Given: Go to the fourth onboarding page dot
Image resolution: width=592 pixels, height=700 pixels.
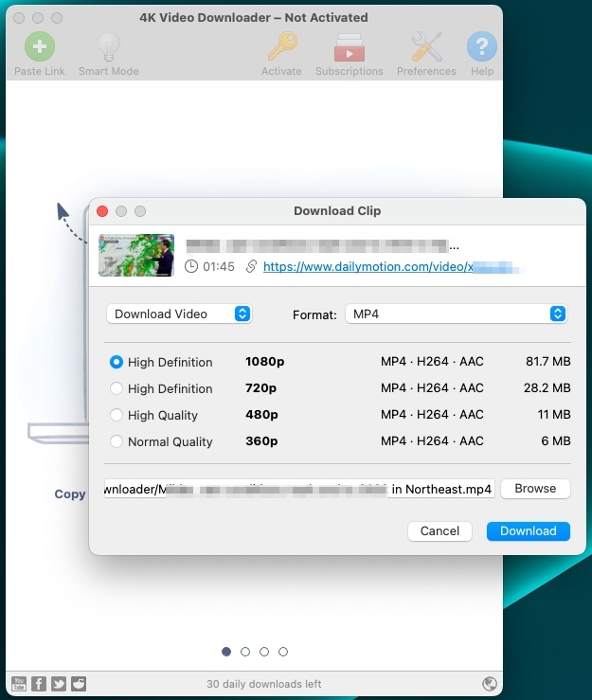Looking at the screenshot, I should click(283, 652).
